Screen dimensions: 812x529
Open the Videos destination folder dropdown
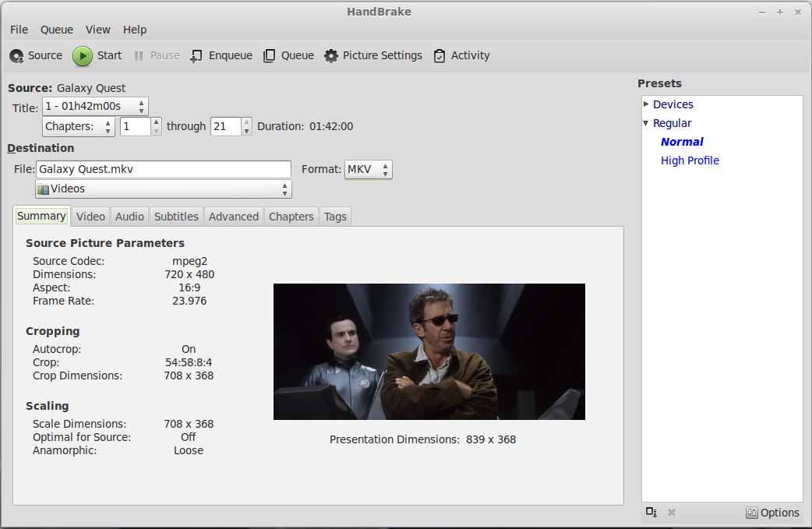pyautogui.click(x=164, y=189)
